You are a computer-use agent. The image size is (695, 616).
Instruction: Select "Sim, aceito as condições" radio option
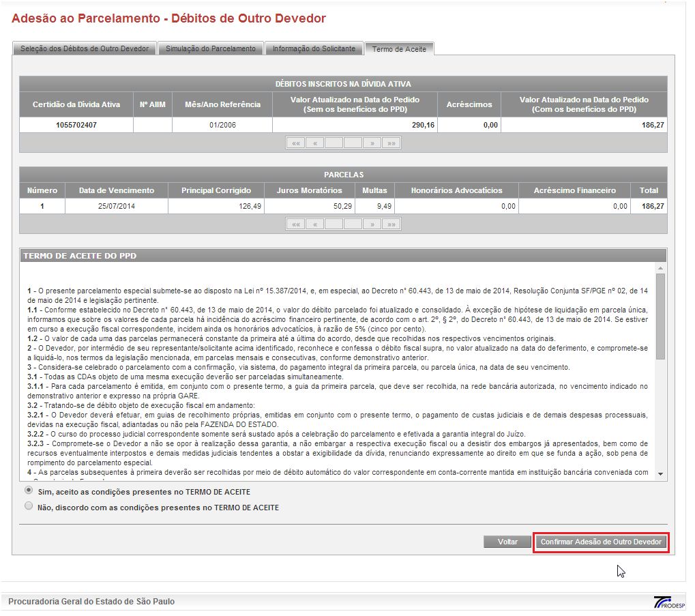(29, 490)
